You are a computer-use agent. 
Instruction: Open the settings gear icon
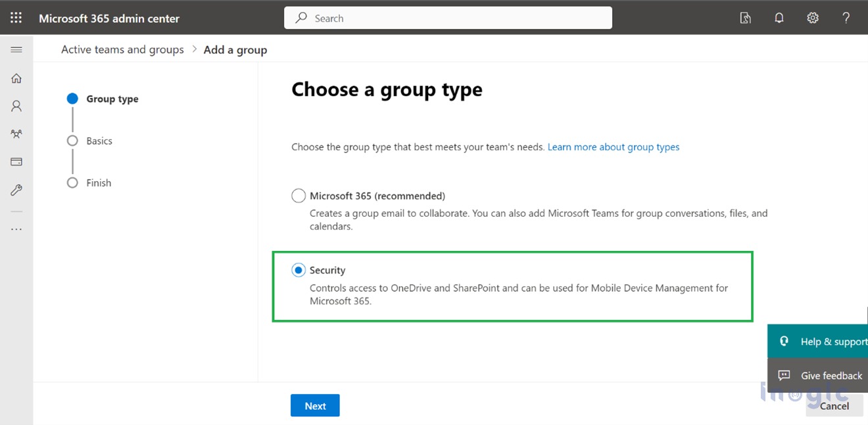click(813, 18)
